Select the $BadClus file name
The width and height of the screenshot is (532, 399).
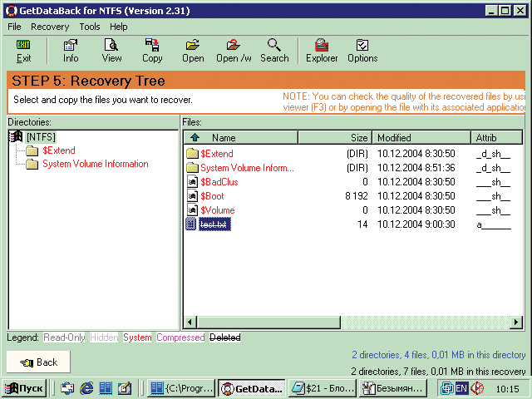click(219, 182)
